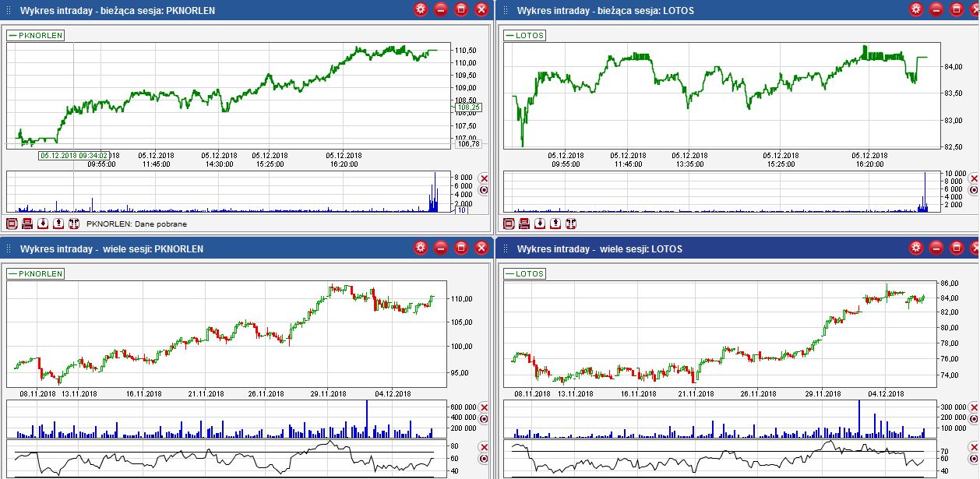This screenshot has height=479, width=980.
Task: Maximize the PKNORLEN wiele sesji chart window
Action: pos(461,248)
